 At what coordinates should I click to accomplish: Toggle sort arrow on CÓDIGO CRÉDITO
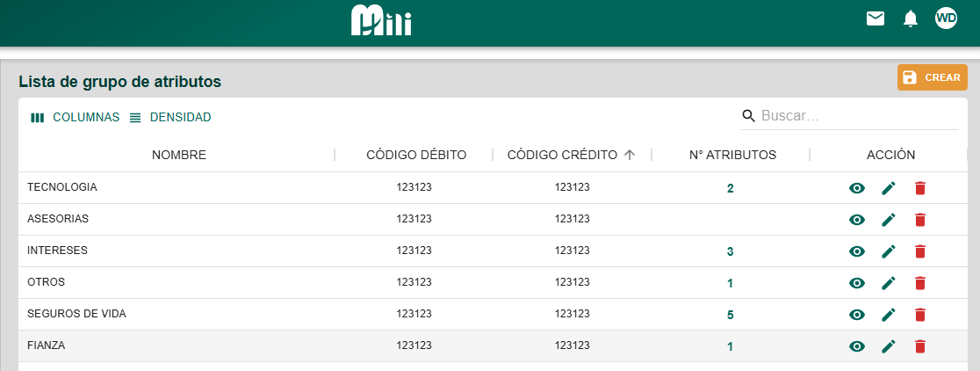[629, 155]
